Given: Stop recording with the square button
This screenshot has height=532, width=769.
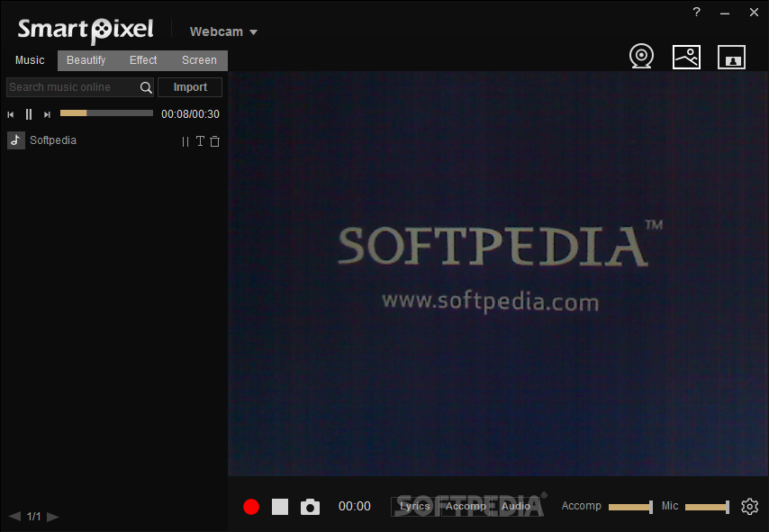Looking at the screenshot, I should (x=280, y=507).
